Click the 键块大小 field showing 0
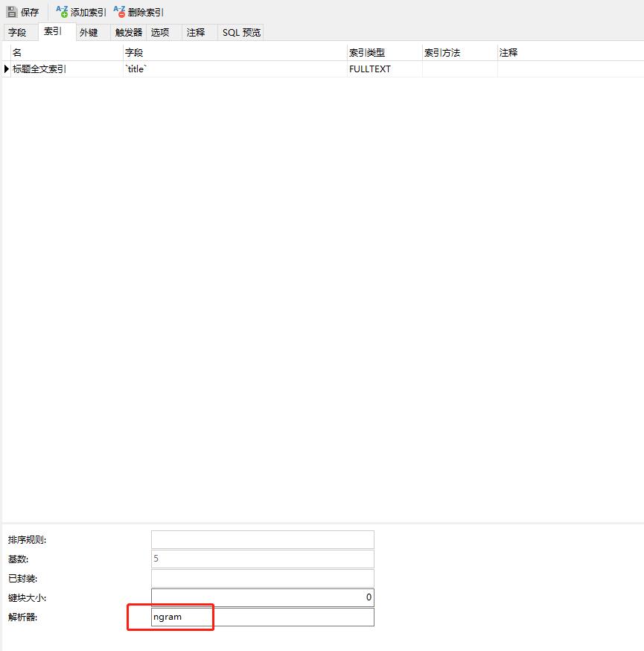This screenshot has height=651, width=644. tap(263, 597)
